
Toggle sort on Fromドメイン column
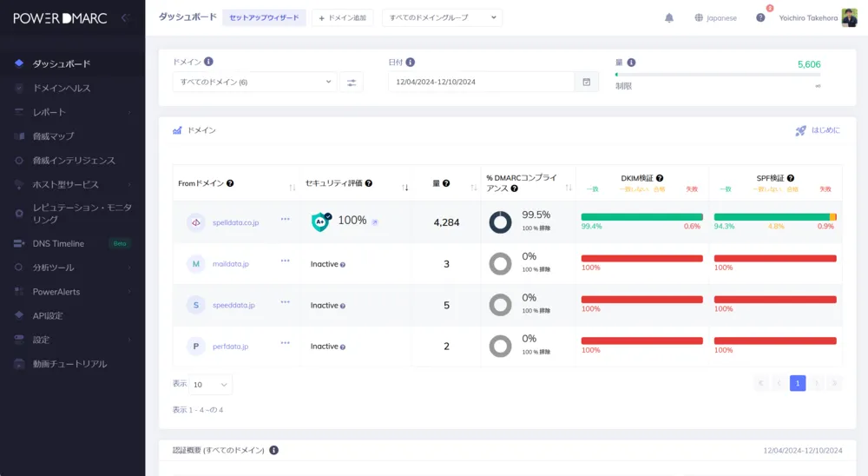coord(292,187)
